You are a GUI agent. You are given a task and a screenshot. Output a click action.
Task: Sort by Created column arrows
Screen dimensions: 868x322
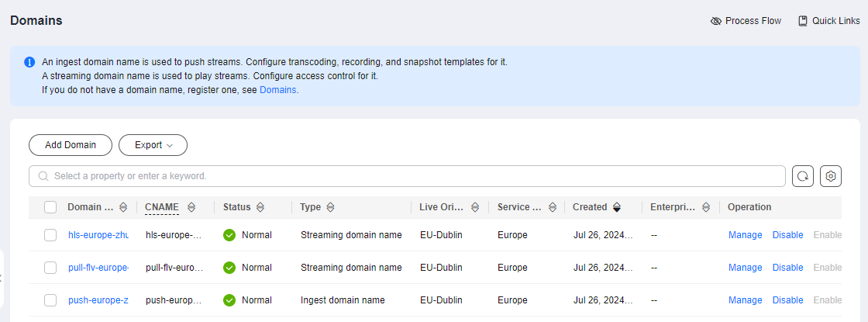pyautogui.click(x=616, y=207)
